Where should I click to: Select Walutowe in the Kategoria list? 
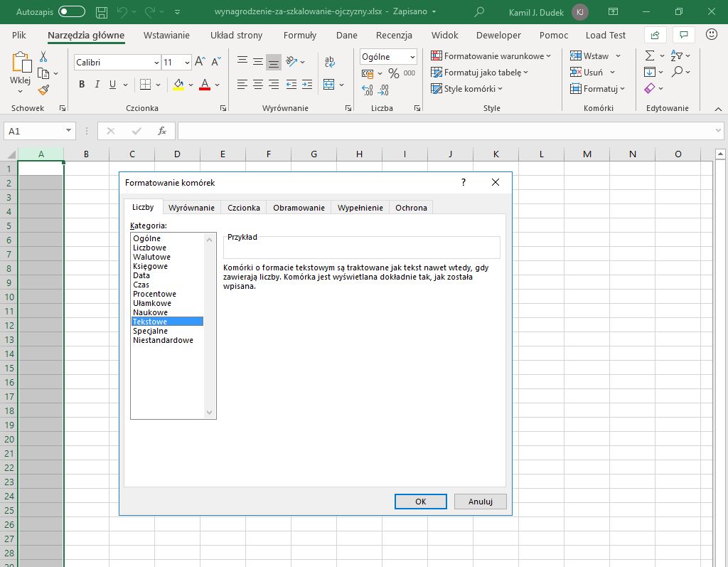click(x=151, y=257)
